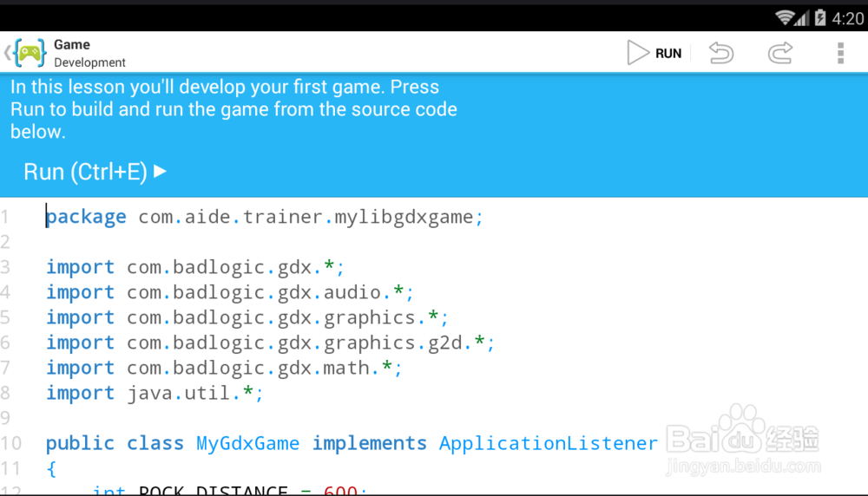Tap the AIDE game controller app icon
868x496 pixels.
(30, 53)
